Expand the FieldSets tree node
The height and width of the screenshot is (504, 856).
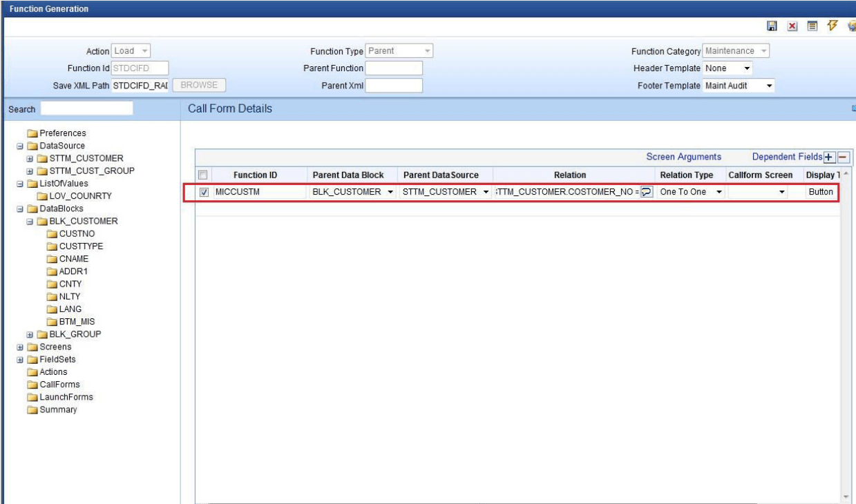19,359
